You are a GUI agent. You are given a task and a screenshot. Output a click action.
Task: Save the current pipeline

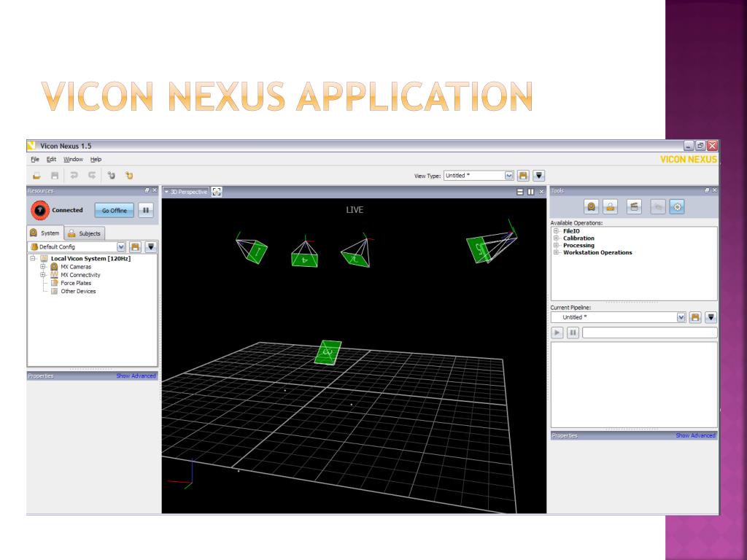tap(695, 317)
